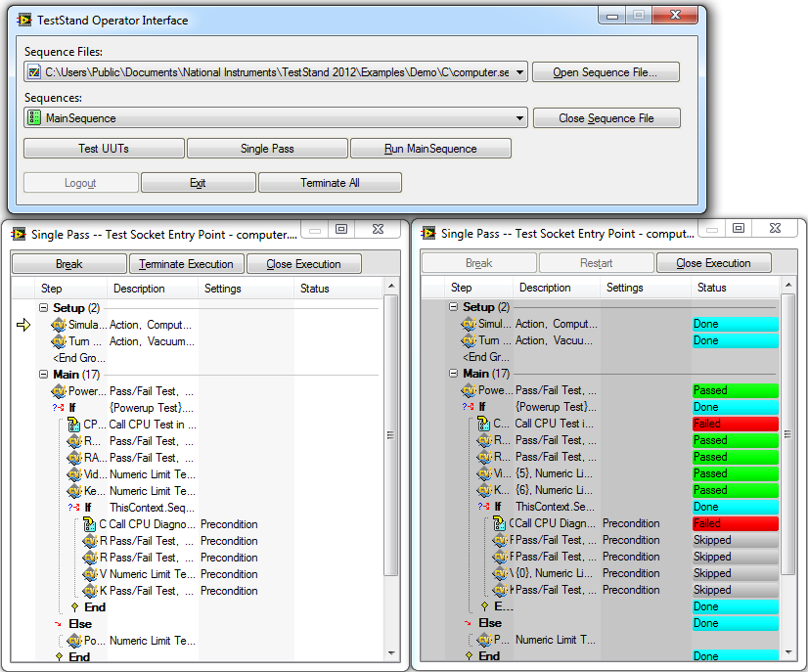Click the Status column header in right window
808x672 pixels.
(711, 288)
